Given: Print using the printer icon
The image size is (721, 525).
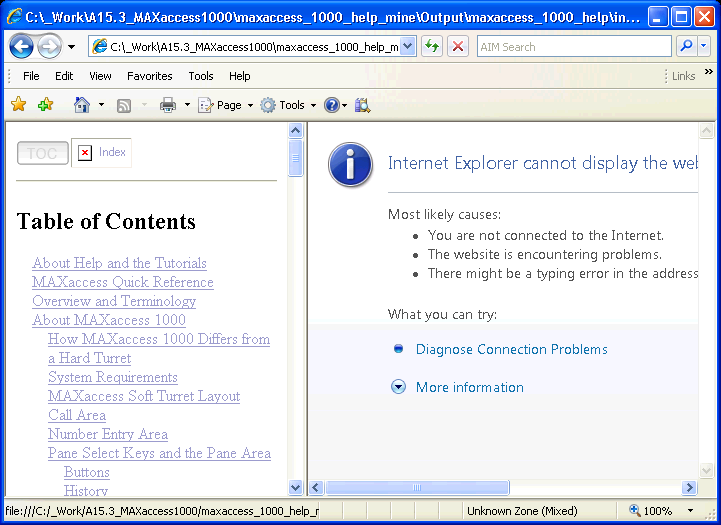Looking at the screenshot, I should pyautogui.click(x=168, y=105).
